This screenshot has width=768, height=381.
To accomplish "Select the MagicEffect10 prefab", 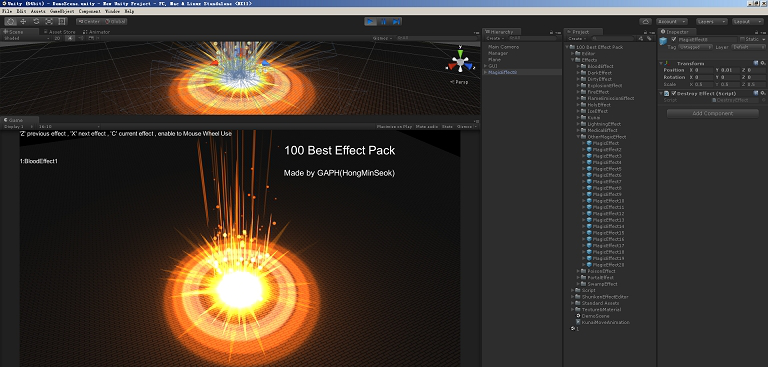I will click(605, 201).
